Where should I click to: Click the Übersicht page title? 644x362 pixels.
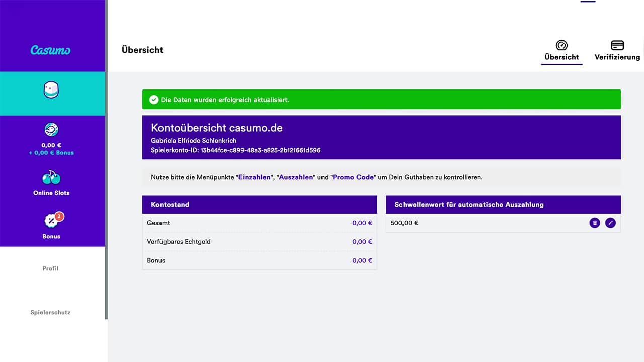[x=142, y=50]
